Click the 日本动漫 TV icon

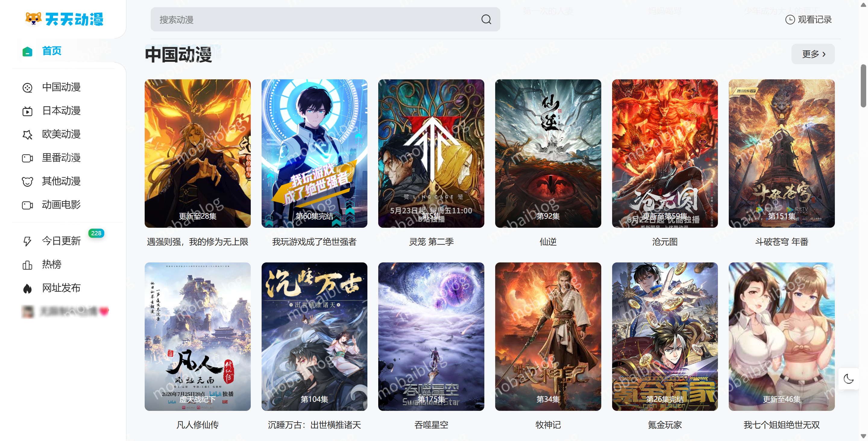(27, 111)
